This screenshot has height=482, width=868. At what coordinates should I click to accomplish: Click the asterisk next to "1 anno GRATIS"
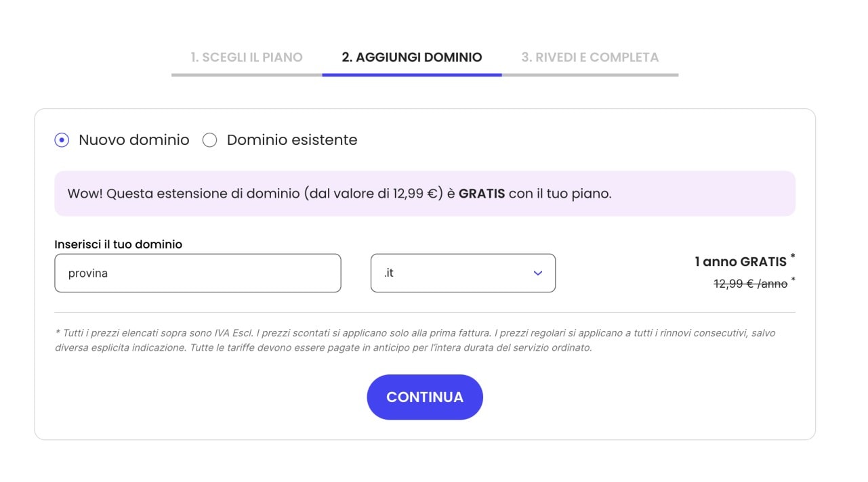(792, 256)
